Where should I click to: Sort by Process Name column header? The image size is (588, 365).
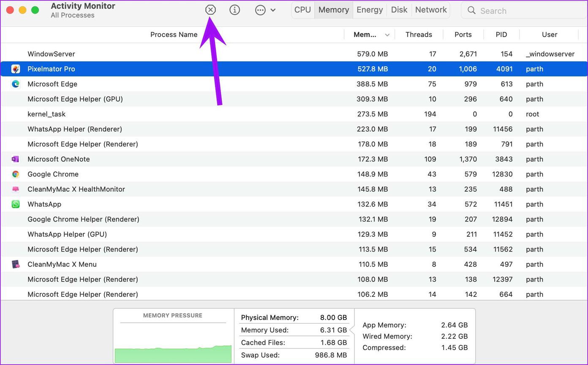[174, 35]
